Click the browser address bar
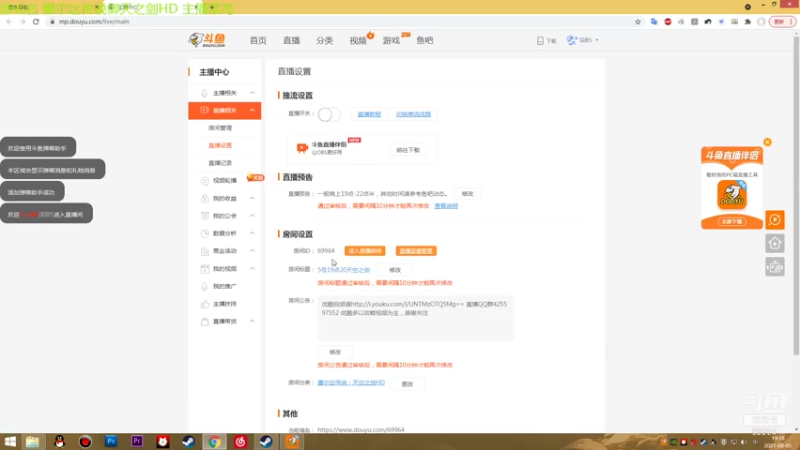The image size is (800, 450). tap(337, 21)
